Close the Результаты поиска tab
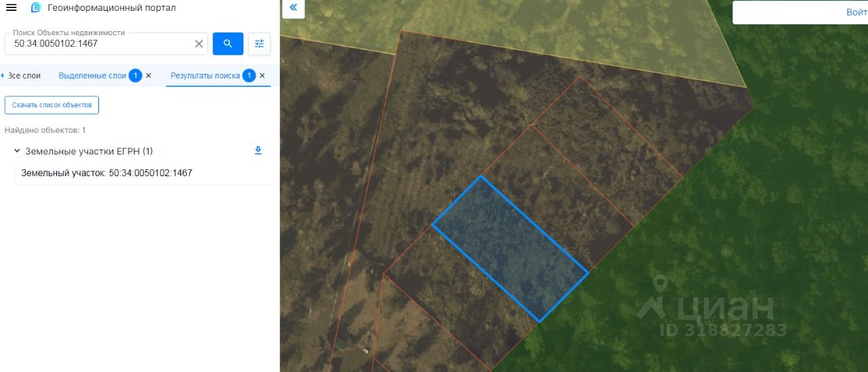Screen dimensions: 868x372 click(262, 75)
